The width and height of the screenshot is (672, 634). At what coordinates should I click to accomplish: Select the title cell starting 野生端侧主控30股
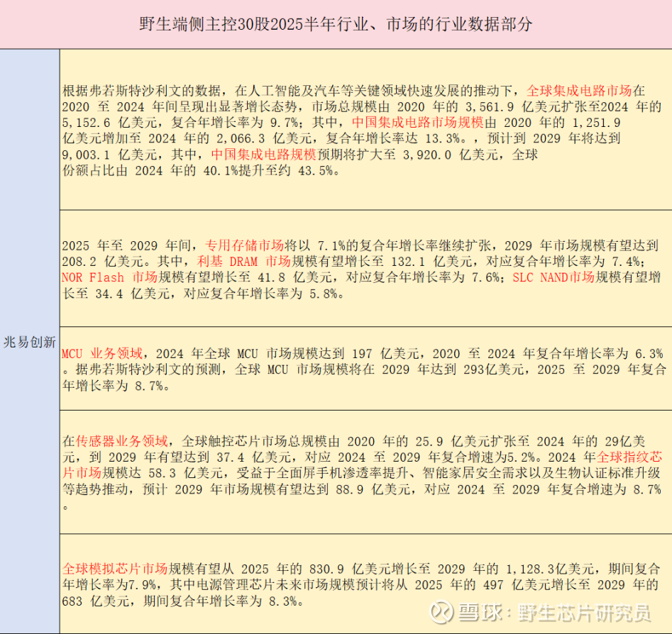336,24
